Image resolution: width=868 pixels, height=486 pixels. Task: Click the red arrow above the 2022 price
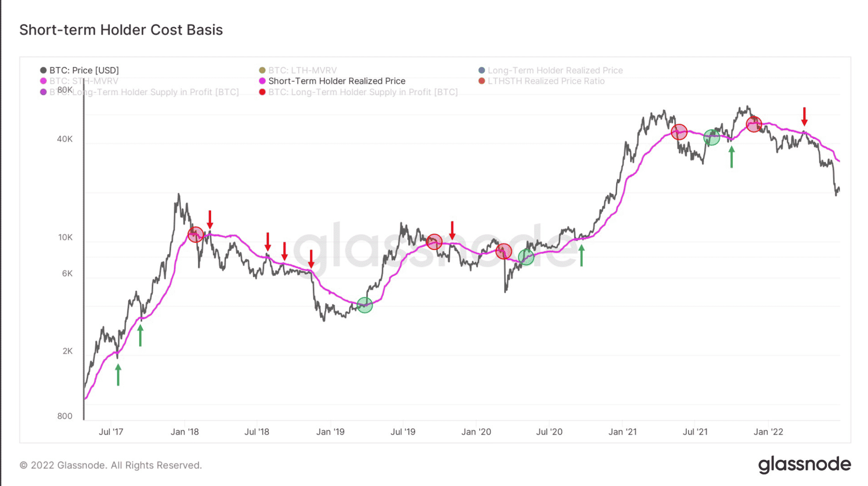point(804,116)
